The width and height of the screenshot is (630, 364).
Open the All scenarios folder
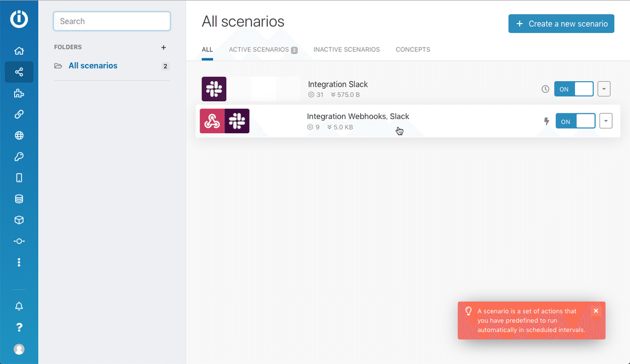[93, 66]
